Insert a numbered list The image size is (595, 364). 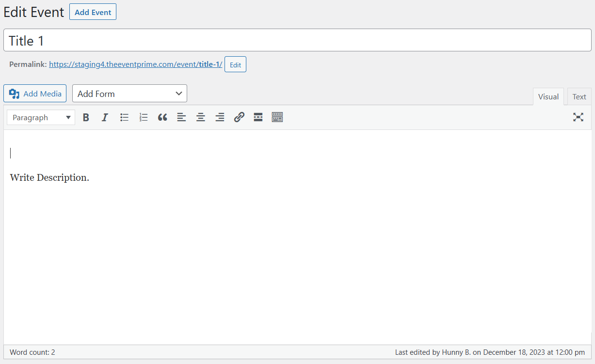tap(143, 117)
